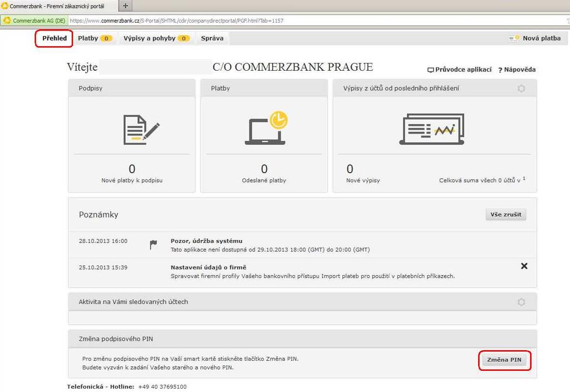
Task: Click the Spravovat firemní profily description text
Action: point(313,276)
